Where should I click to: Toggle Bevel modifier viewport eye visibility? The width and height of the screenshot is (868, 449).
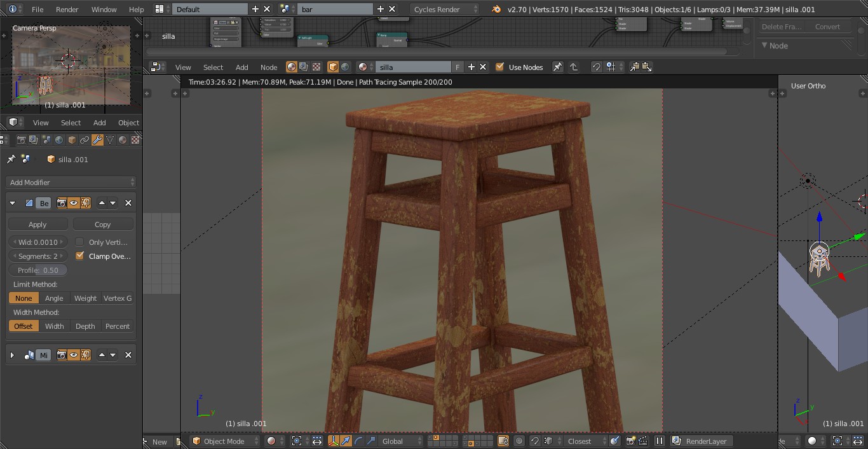[x=74, y=203]
